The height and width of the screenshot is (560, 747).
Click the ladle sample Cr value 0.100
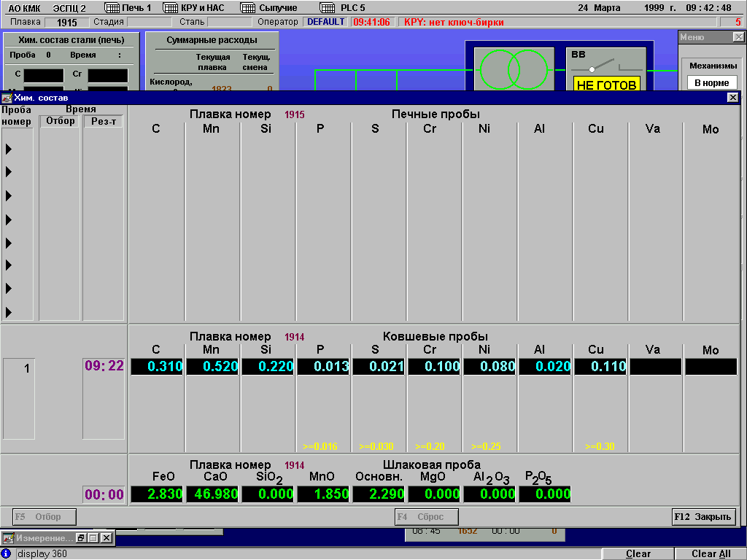click(434, 367)
